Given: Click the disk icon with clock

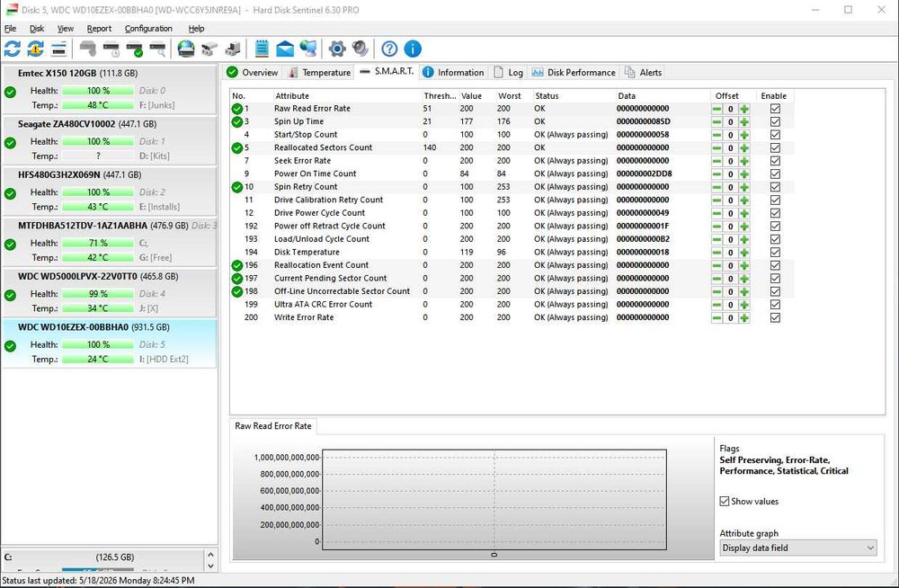Looking at the screenshot, I should [111, 49].
